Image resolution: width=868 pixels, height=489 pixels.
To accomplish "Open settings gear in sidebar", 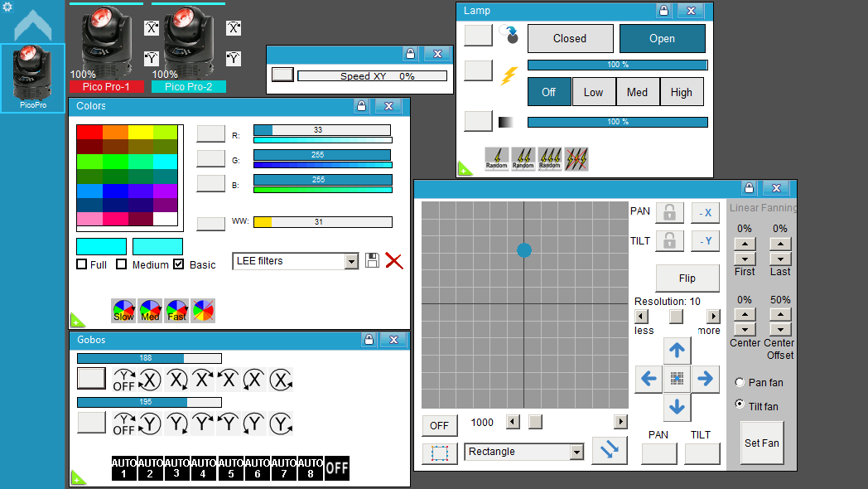I will pyautogui.click(x=7, y=7).
